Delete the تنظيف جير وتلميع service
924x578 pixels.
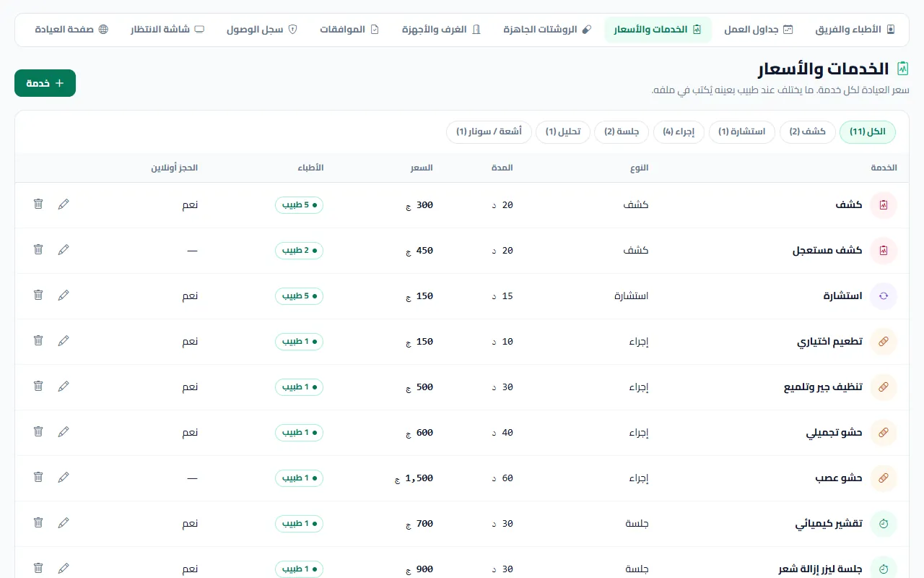[x=38, y=387]
